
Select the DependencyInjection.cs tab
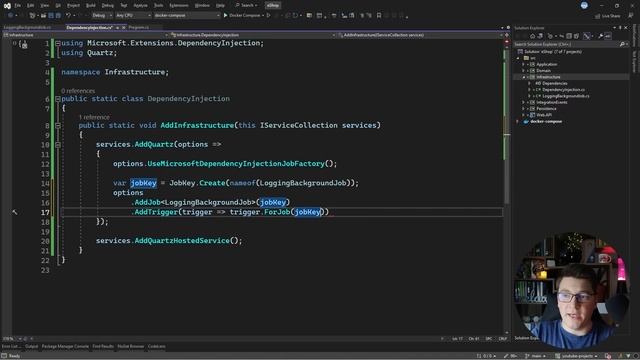pos(89,27)
